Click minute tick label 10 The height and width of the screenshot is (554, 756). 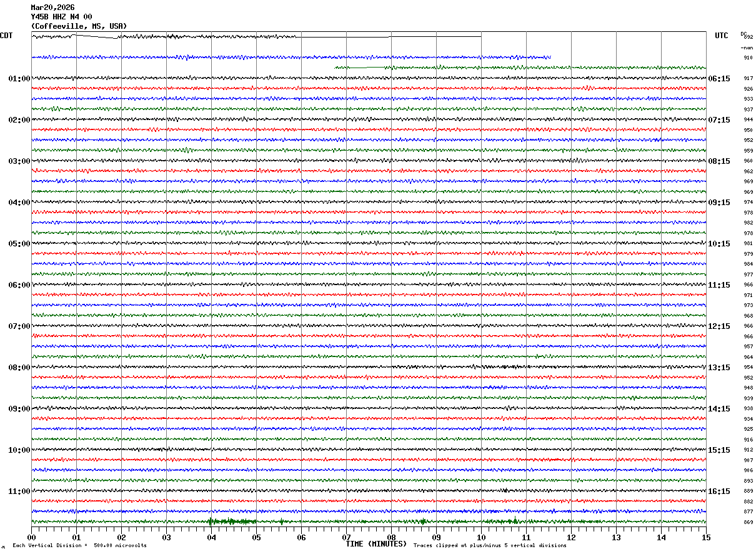point(481,537)
